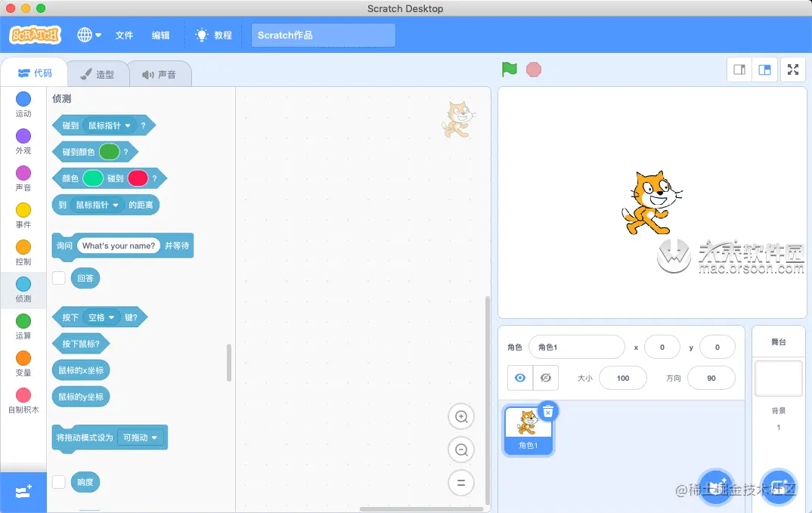
Task: Hide the sprite with crossed-eye icon
Action: tap(546, 378)
